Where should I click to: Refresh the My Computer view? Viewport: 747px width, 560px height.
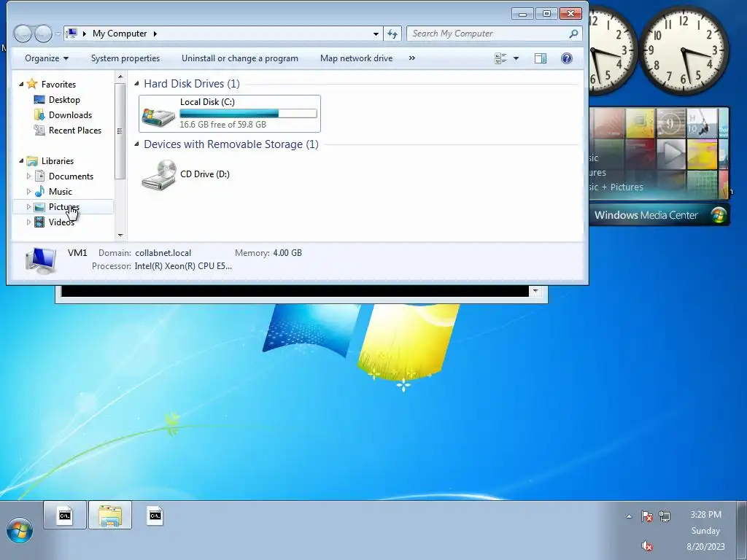point(392,34)
